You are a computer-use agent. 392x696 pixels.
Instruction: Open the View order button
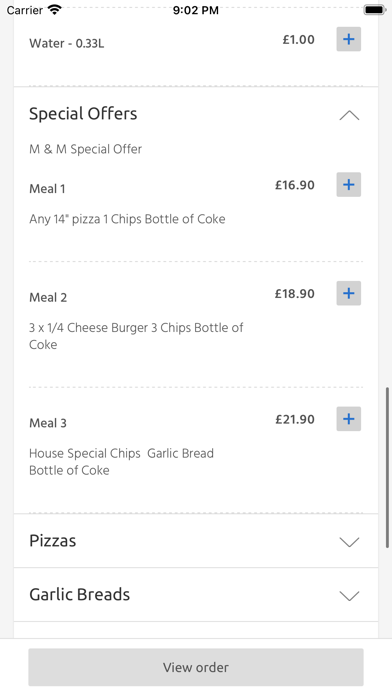196,667
